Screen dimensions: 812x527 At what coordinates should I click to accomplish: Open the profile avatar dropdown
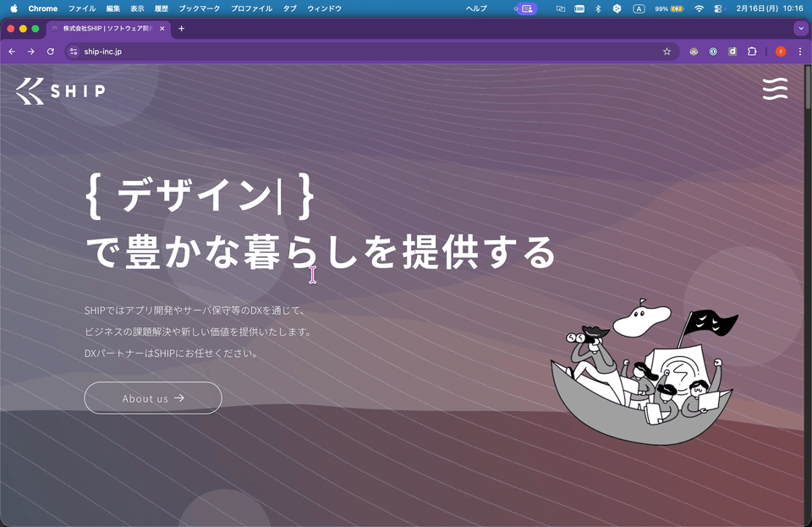[x=780, y=51]
